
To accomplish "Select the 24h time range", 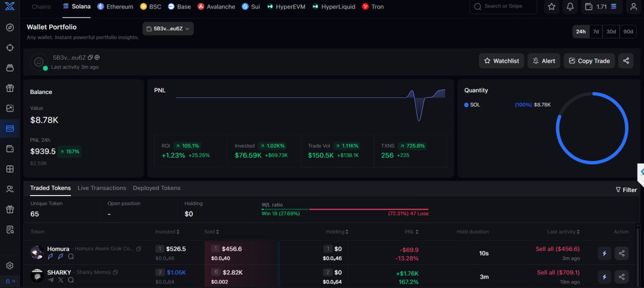I will click(581, 32).
